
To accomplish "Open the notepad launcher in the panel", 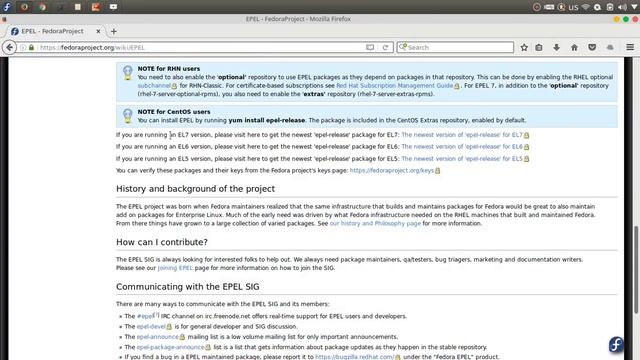I will 78,7.
